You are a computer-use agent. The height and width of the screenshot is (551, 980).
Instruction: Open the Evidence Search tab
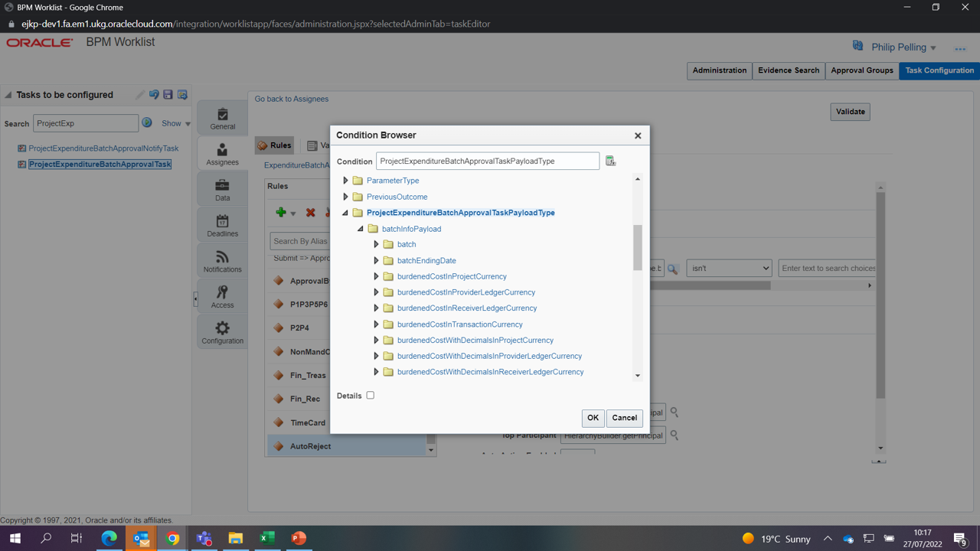(x=789, y=70)
